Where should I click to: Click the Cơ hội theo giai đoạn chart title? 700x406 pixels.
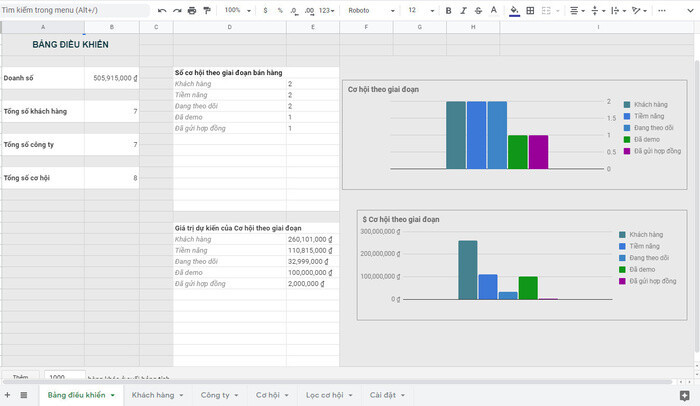click(x=383, y=89)
